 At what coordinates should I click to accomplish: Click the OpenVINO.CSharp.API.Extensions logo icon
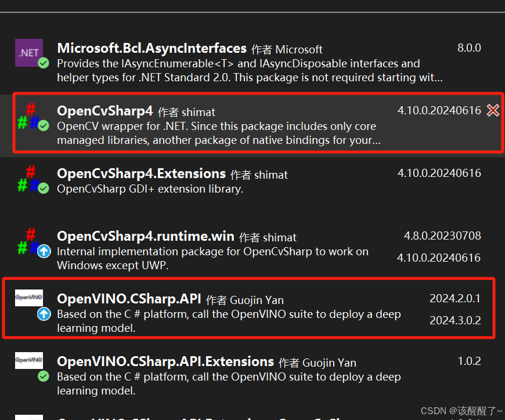pos(29,360)
